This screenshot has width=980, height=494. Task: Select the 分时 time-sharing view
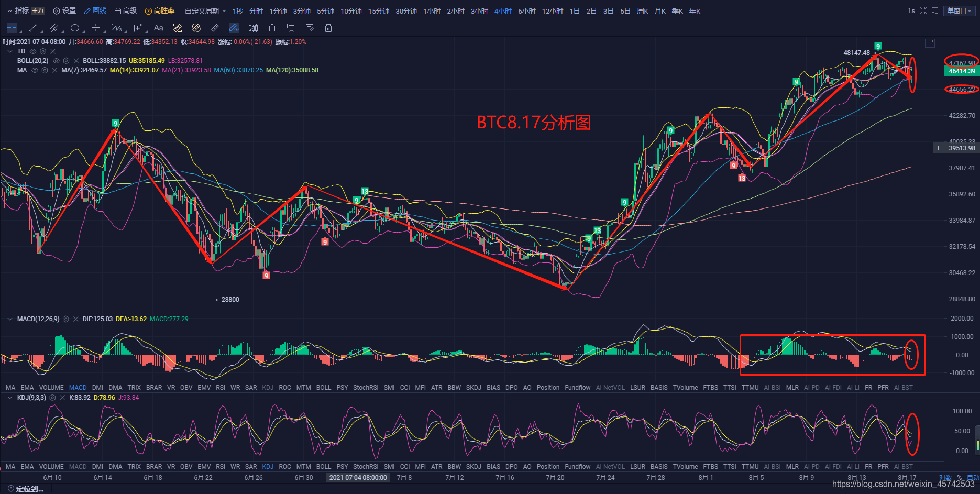pyautogui.click(x=256, y=10)
